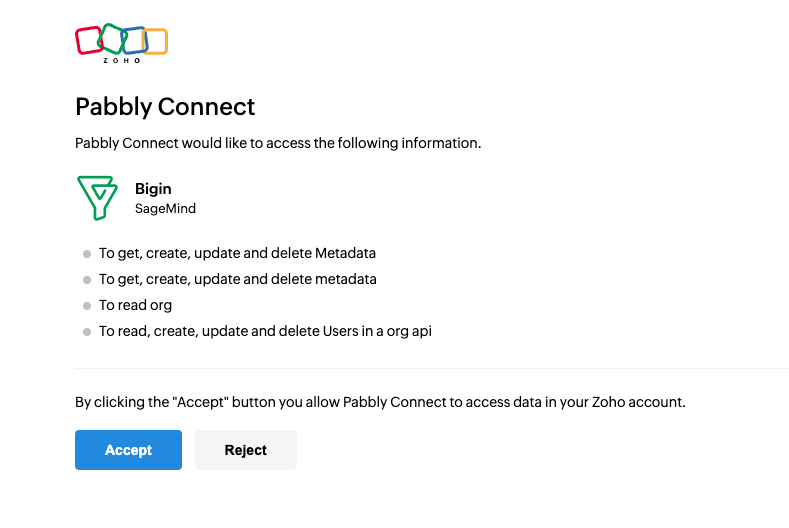The width and height of the screenshot is (789, 528).
Task: Accept Pabbly Connect access request
Action: 128,450
